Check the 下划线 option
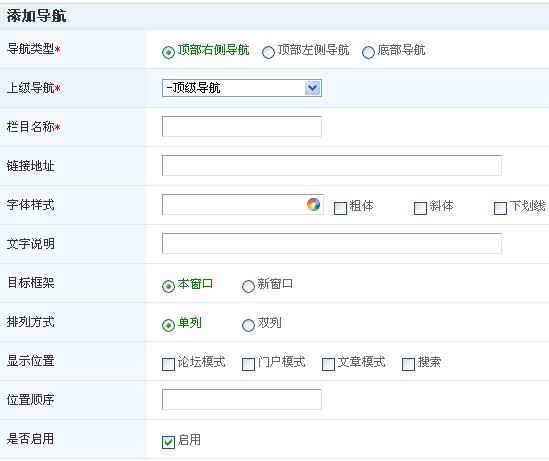The height and width of the screenshot is (461, 549). click(x=500, y=208)
